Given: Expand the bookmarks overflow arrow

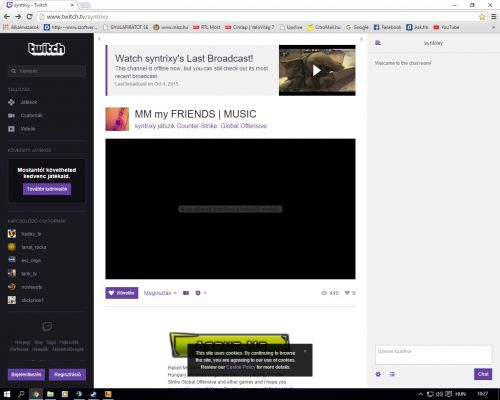Looking at the screenshot, I should tap(494, 27).
